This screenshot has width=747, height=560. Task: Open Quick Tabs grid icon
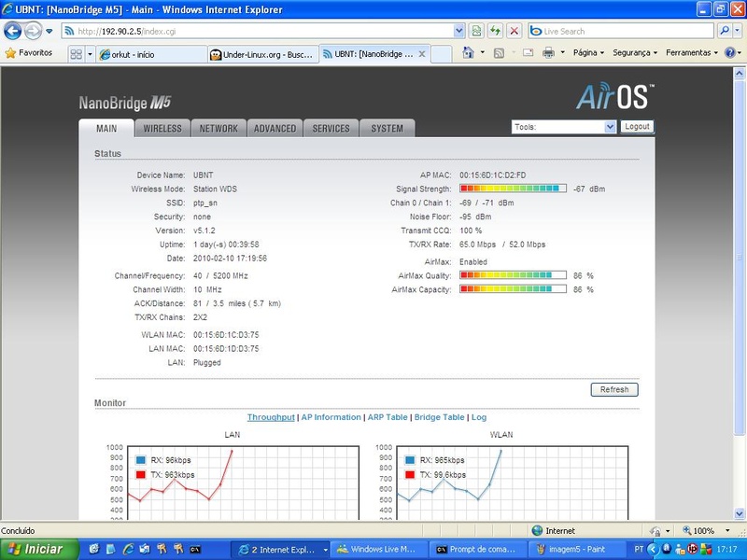[76, 54]
